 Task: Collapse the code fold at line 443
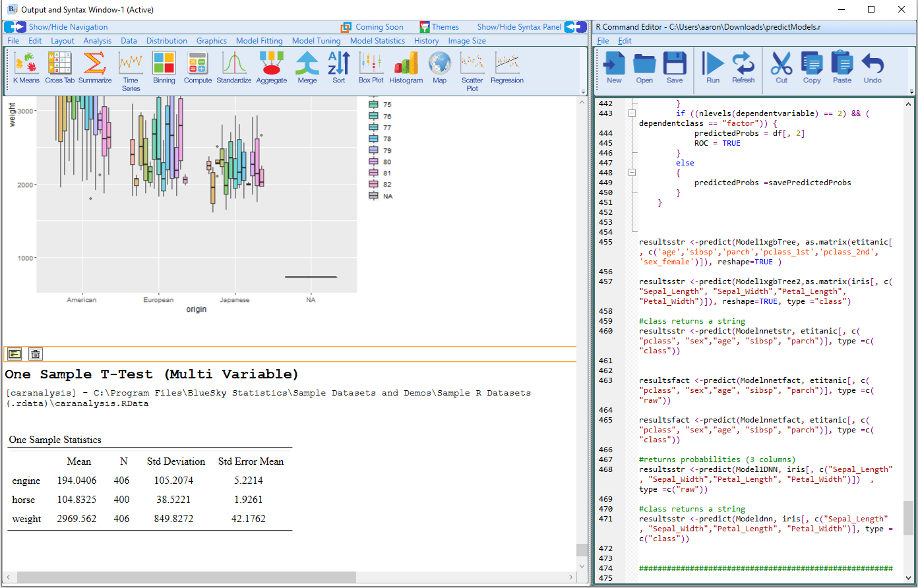pyautogui.click(x=632, y=113)
